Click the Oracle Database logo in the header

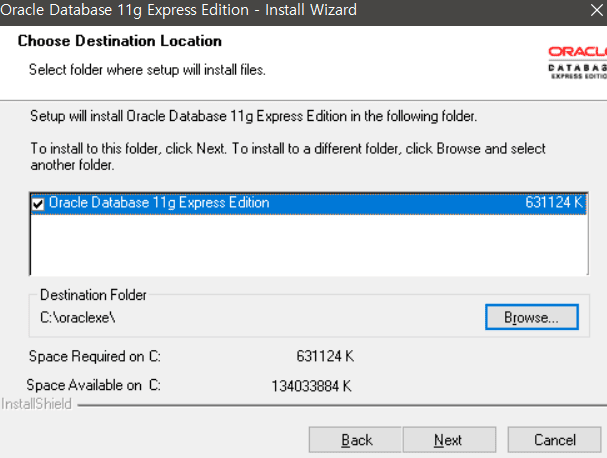[x=578, y=62]
